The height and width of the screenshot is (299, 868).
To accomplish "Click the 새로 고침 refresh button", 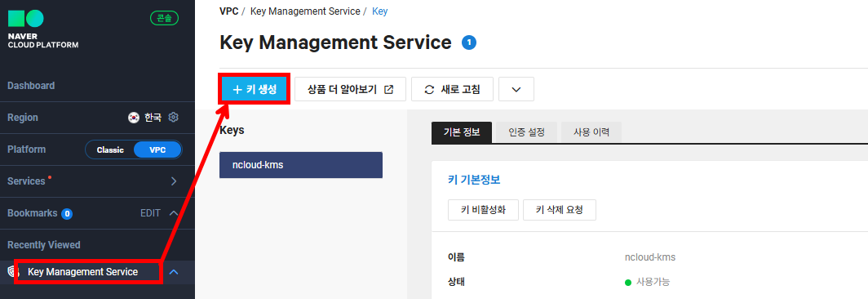I will [x=452, y=89].
